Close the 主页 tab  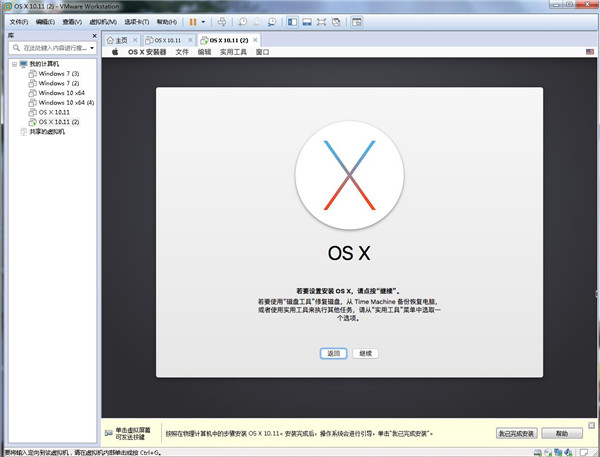(x=135, y=40)
